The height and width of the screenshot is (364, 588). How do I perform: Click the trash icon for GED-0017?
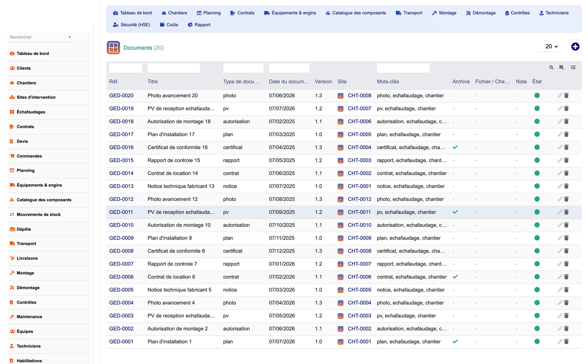[566, 134]
